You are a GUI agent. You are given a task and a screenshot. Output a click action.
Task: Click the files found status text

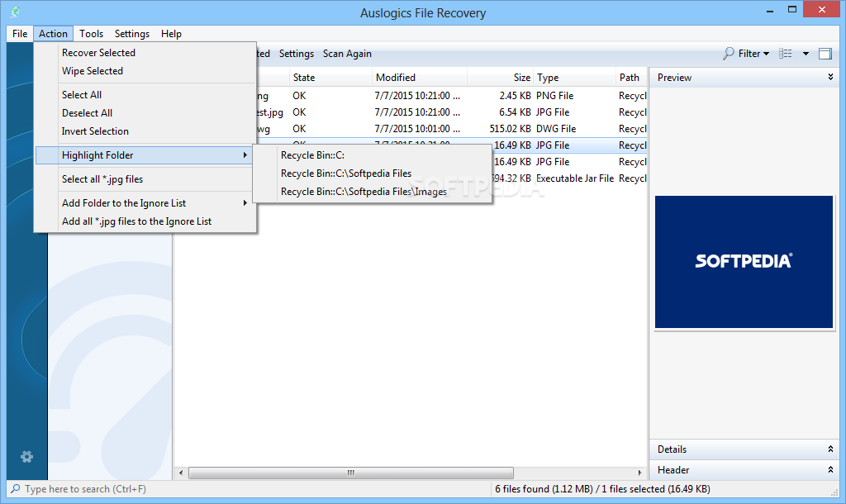click(x=602, y=489)
